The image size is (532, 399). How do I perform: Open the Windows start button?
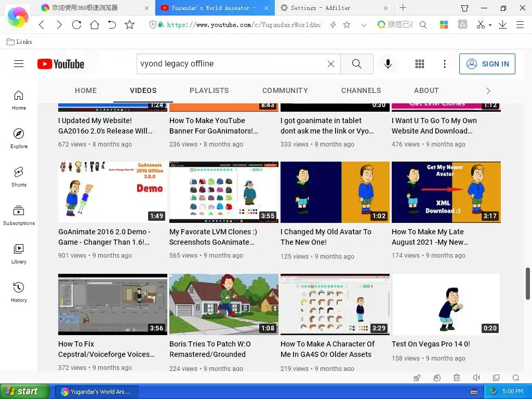(x=25, y=392)
